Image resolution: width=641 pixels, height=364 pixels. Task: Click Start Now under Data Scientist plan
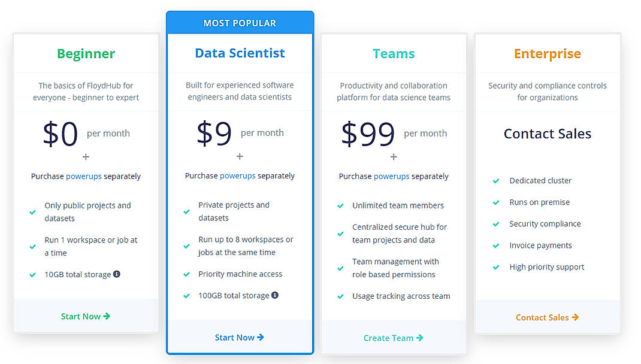(240, 337)
